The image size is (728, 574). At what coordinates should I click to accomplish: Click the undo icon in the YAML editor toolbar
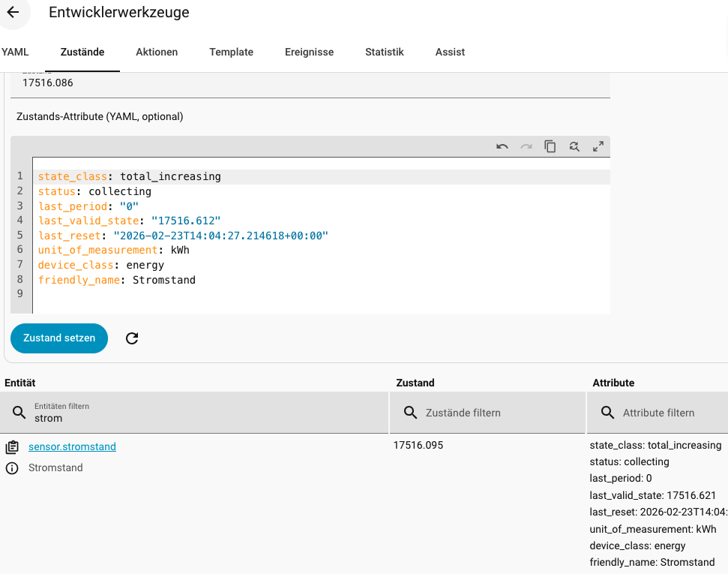point(502,147)
